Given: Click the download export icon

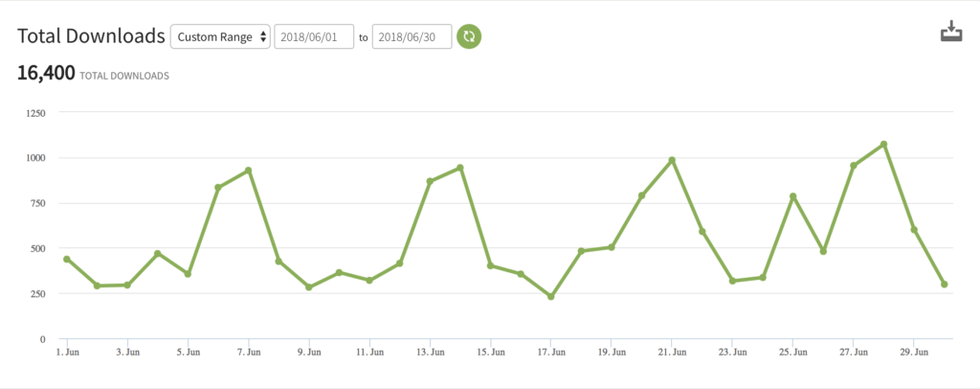Looking at the screenshot, I should click(950, 34).
